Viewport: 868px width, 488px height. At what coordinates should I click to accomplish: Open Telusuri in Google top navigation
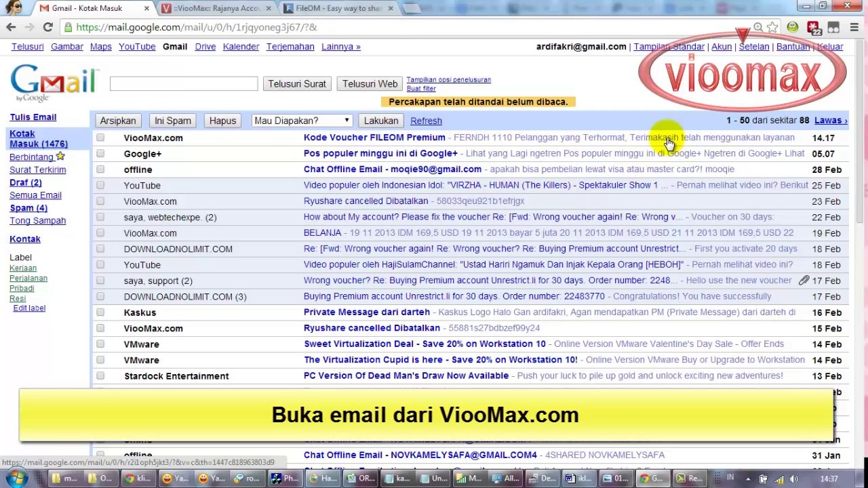tap(28, 47)
